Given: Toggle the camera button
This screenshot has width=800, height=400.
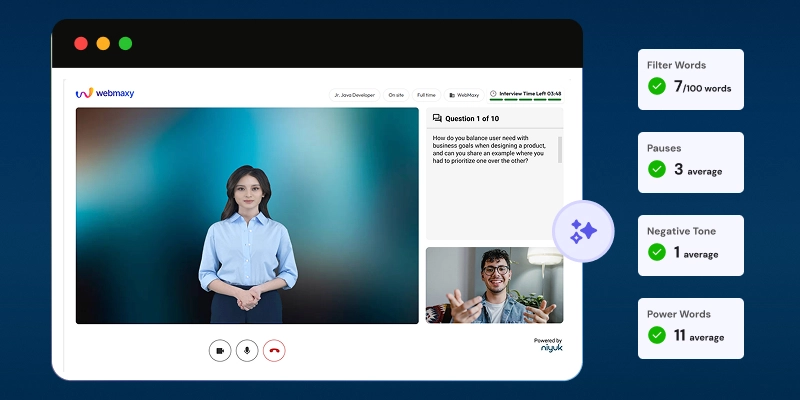Looking at the screenshot, I should click(x=220, y=351).
